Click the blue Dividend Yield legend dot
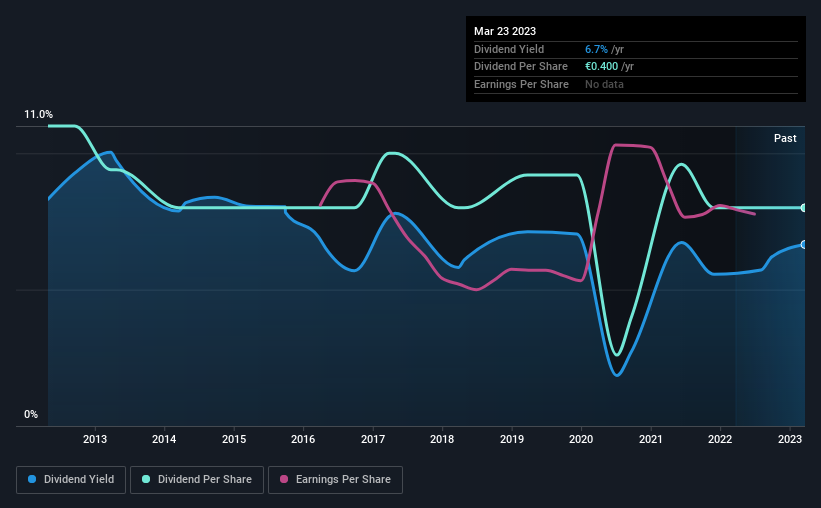Screen dimensions: 821x508 coord(32,479)
